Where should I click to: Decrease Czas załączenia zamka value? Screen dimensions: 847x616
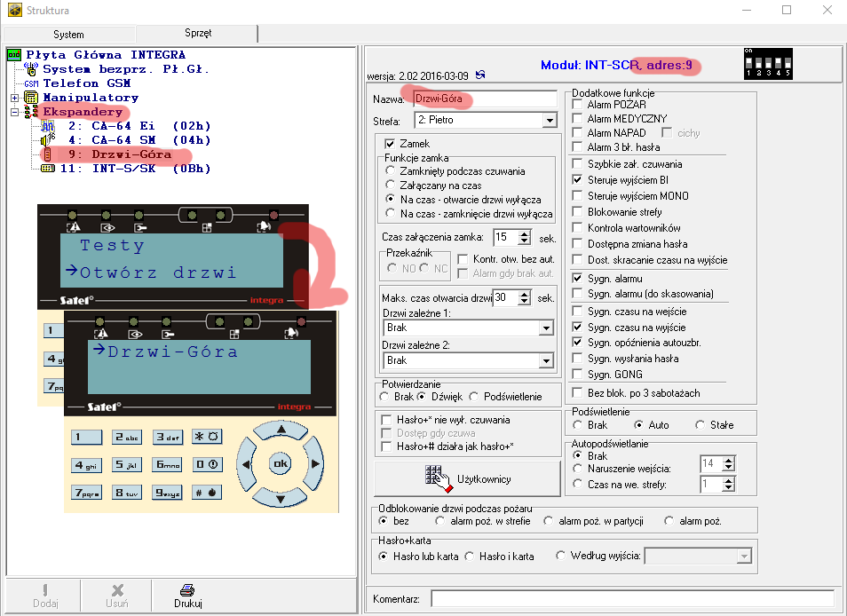pyautogui.click(x=525, y=241)
